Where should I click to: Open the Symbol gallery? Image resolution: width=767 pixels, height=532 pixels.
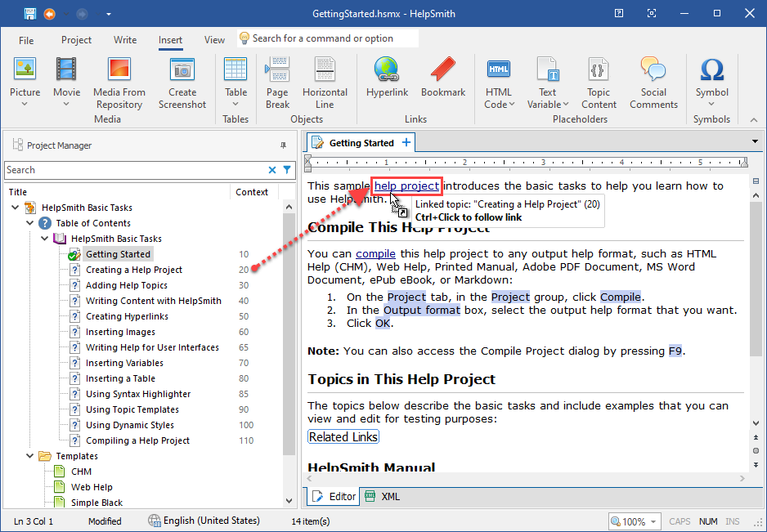pos(711,81)
